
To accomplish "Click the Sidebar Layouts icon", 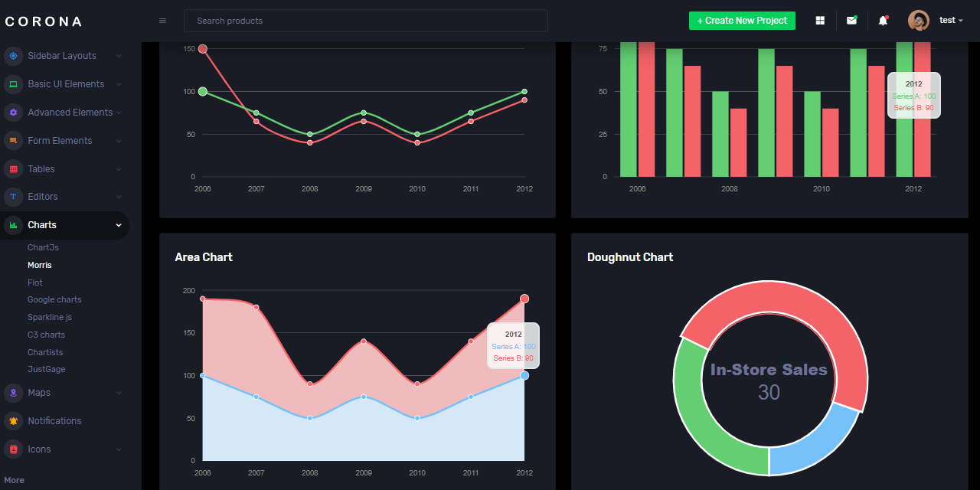I will click(x=13, y=56).
